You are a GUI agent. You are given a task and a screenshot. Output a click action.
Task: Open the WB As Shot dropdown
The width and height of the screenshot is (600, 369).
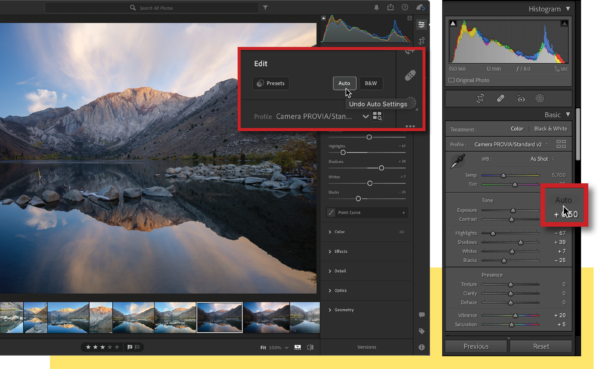541,159
